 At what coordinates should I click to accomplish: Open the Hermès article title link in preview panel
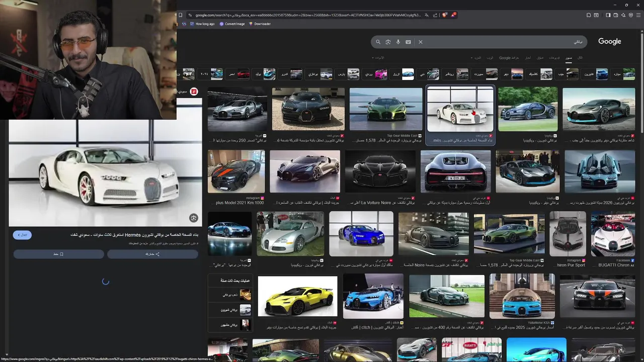tap(134, 235)
